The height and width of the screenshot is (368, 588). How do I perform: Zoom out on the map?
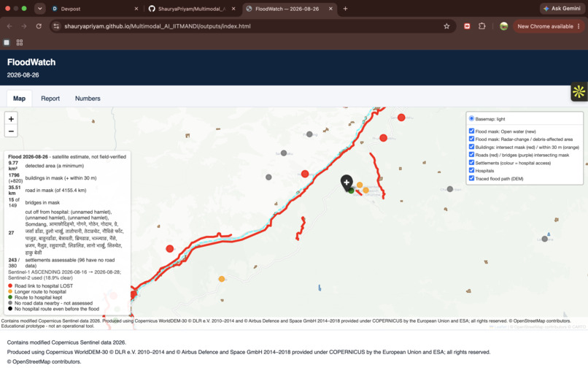pyautogui.click(x=11, y=131)
